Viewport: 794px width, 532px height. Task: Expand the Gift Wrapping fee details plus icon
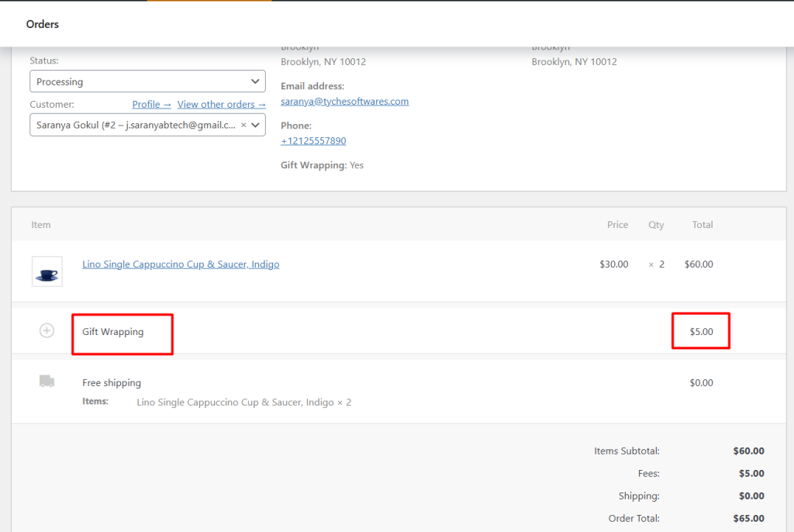pyautogui.click(x=47, y=330)
